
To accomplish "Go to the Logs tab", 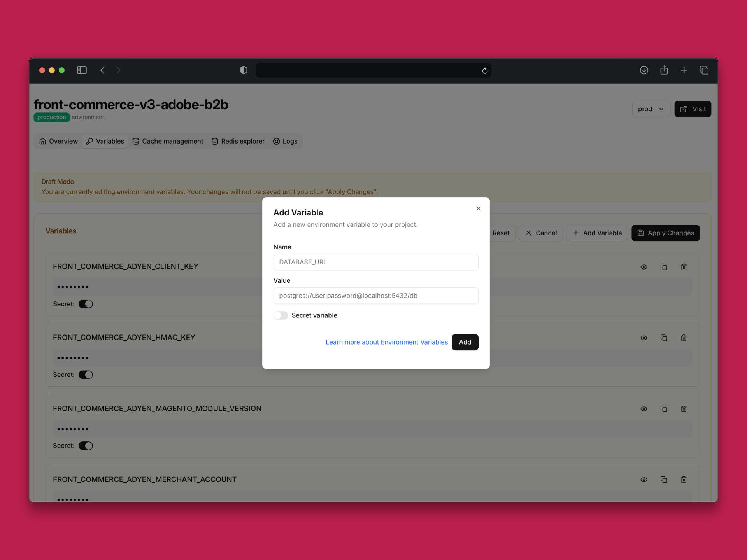I will pos(285,141).
